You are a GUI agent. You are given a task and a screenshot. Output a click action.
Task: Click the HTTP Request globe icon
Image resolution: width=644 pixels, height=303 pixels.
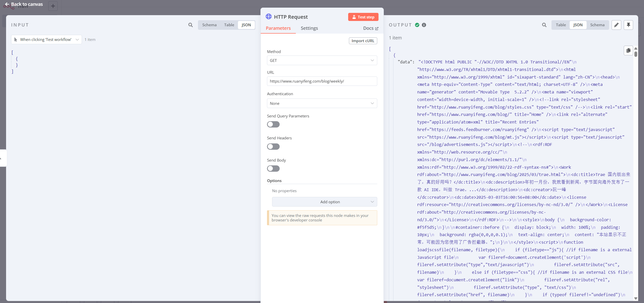269,17
